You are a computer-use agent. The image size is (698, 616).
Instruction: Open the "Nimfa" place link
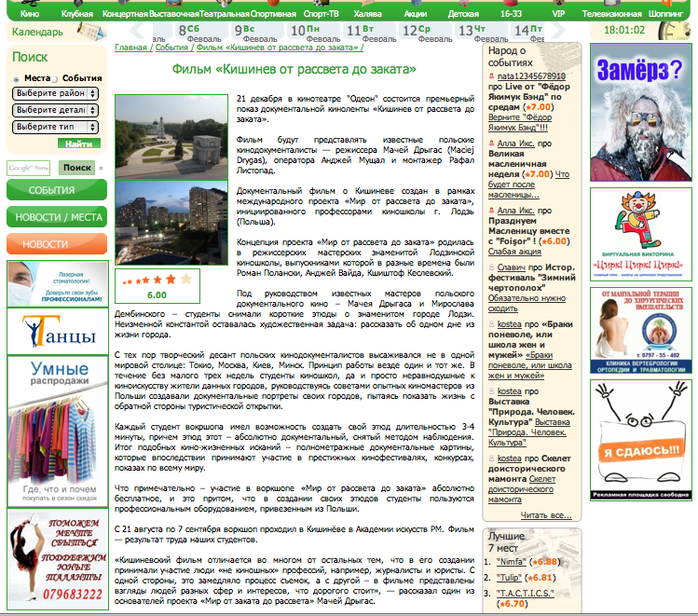[511, 562]
